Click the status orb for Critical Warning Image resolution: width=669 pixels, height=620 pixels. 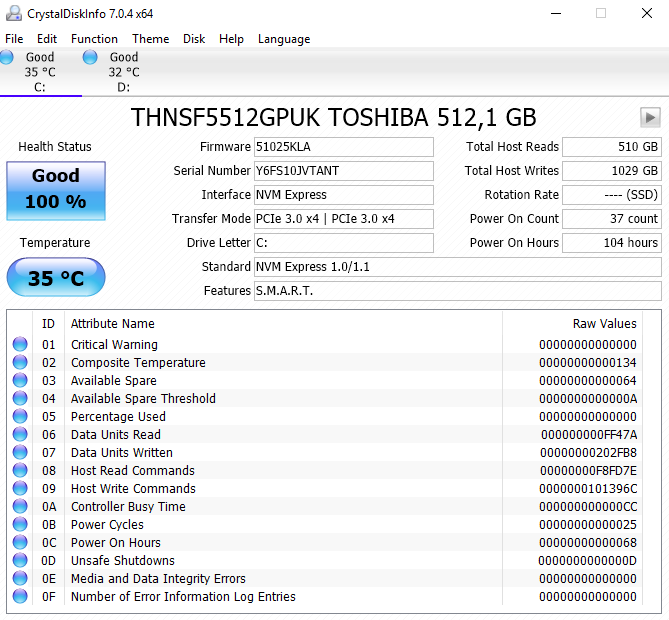(x=20, y=344)
